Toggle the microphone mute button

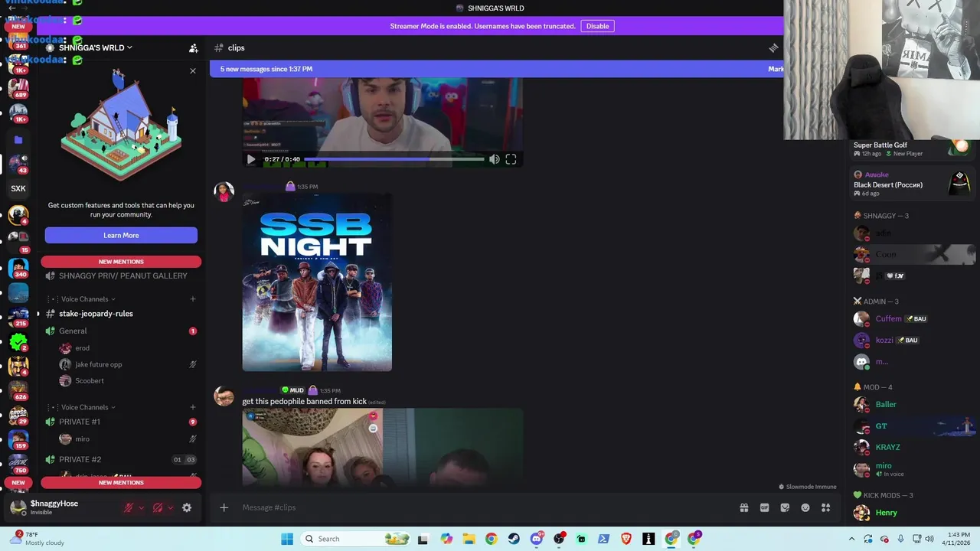(x=129, y=507)
